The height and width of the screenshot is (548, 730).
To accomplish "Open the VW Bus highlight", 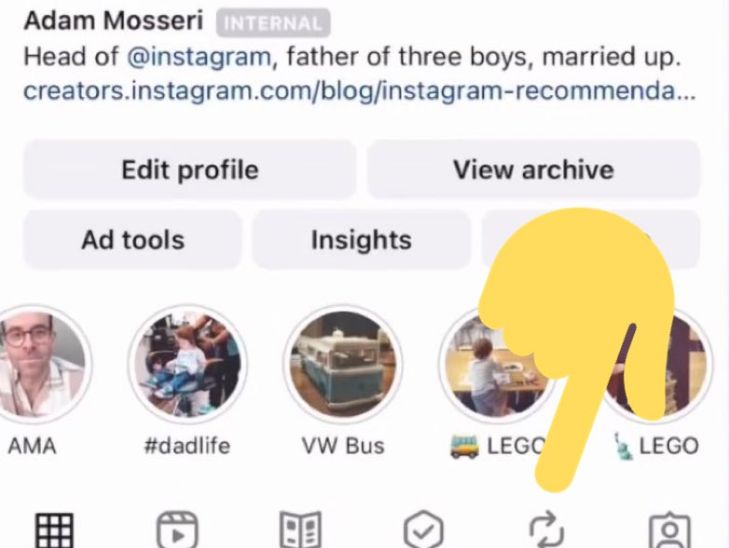I will tap(343, 364).
